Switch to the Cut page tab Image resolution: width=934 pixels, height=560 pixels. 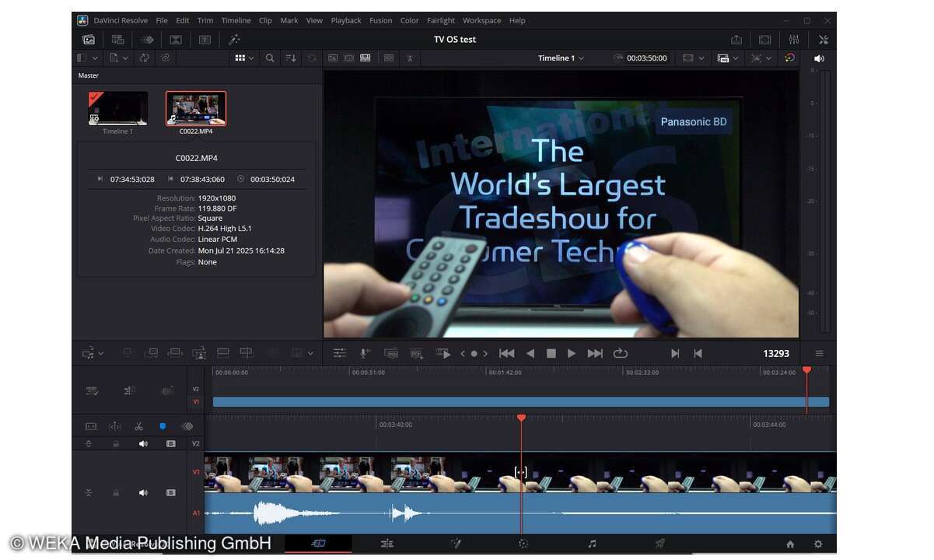(x=318, y=544)
